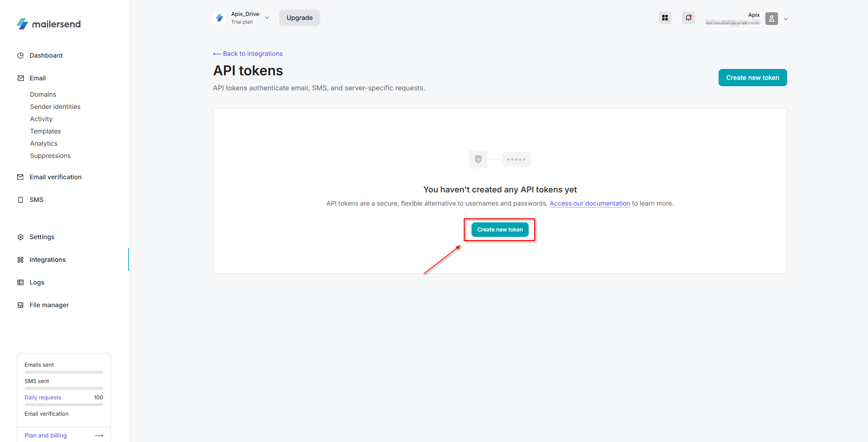
Task: Select Integrations in sidebar
Action: [48, 260]
